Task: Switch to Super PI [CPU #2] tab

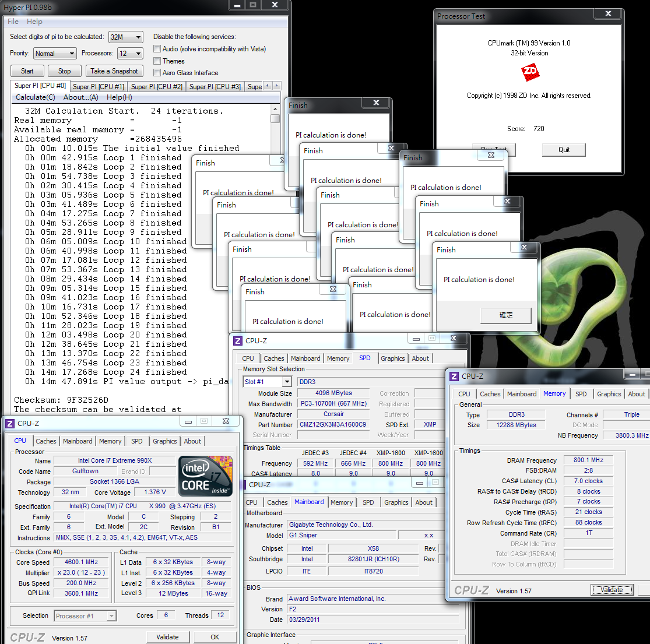Action: point(157,87)
